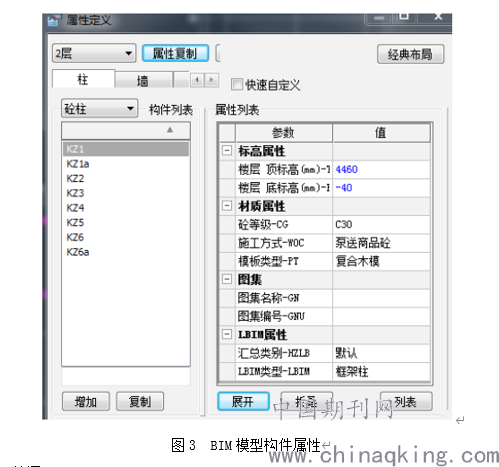The image size is (499, 467).
Task: Click the 属性复制 button
Action: click(x=175, y=53)
